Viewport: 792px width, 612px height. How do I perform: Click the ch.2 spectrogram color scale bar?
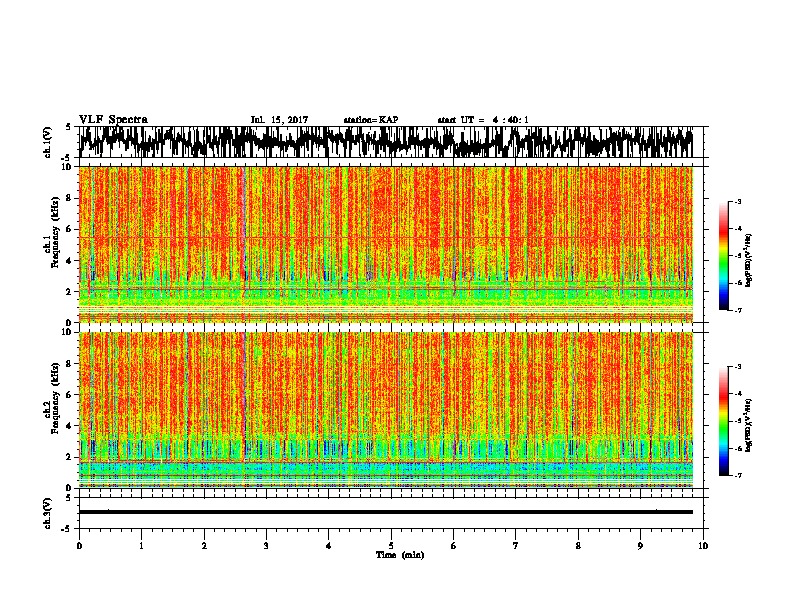[x=723, y=421]
